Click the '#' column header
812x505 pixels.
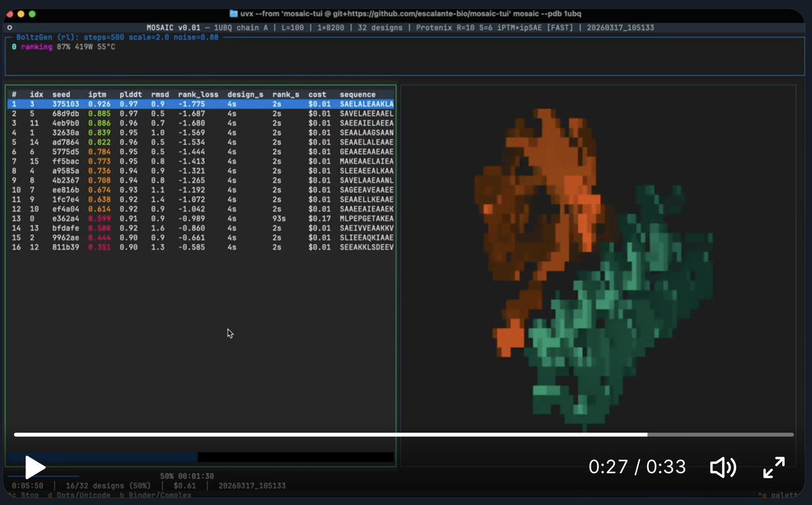click(14, 94)
